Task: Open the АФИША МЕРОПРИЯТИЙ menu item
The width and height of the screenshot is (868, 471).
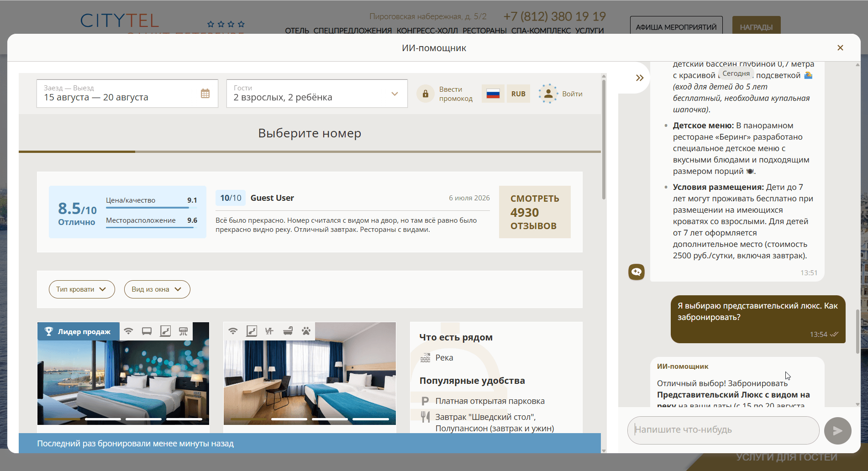Action: 676,27
